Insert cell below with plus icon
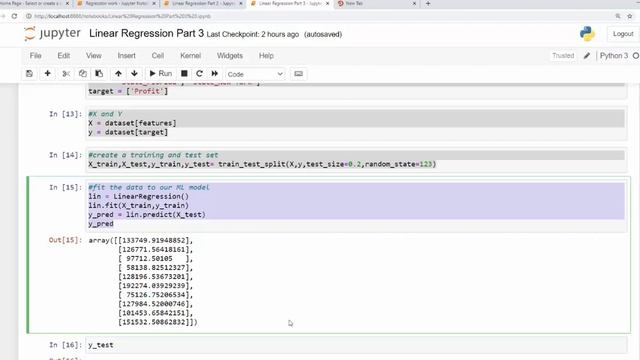This screenshot has height=360, width=640. tap(48, 74)
